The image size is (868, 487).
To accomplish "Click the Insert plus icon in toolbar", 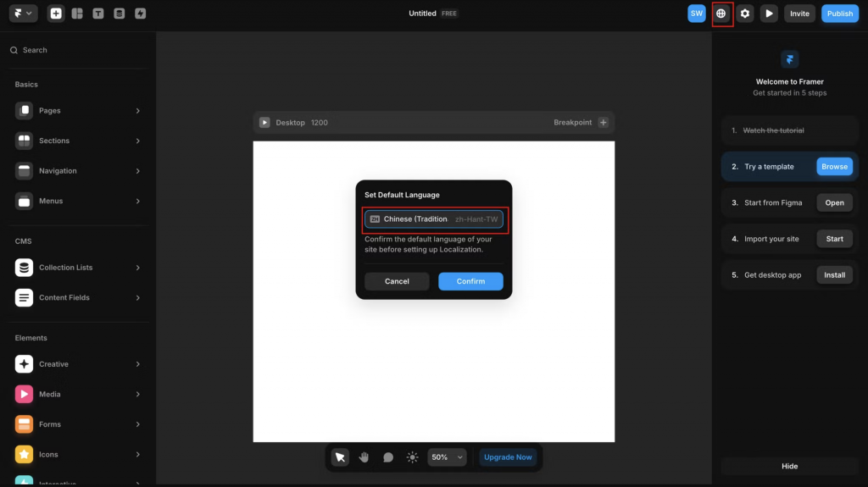I will (x=56, y=14).
